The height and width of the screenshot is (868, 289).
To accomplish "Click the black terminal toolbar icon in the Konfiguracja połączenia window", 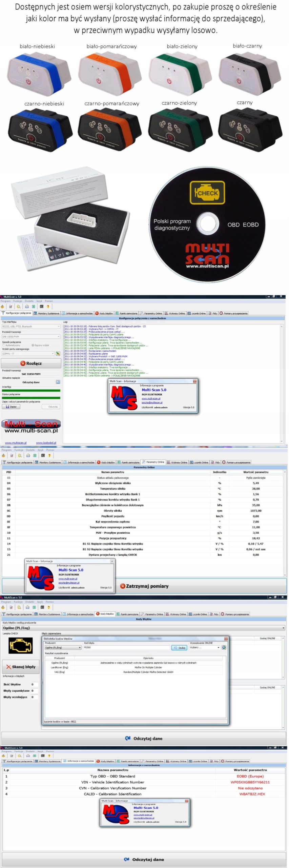I will pos(42,307).
